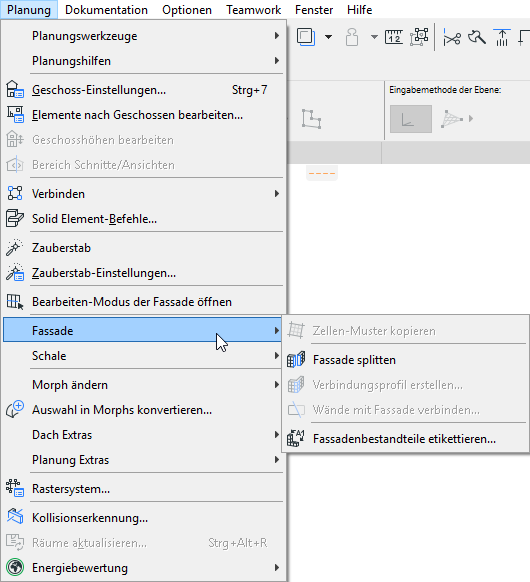Click the Wände mit Fassade verbinden icon
Image resolution: width=530 pixels, height=582 pixels.
pyautogui.click(x=296, y=410)
